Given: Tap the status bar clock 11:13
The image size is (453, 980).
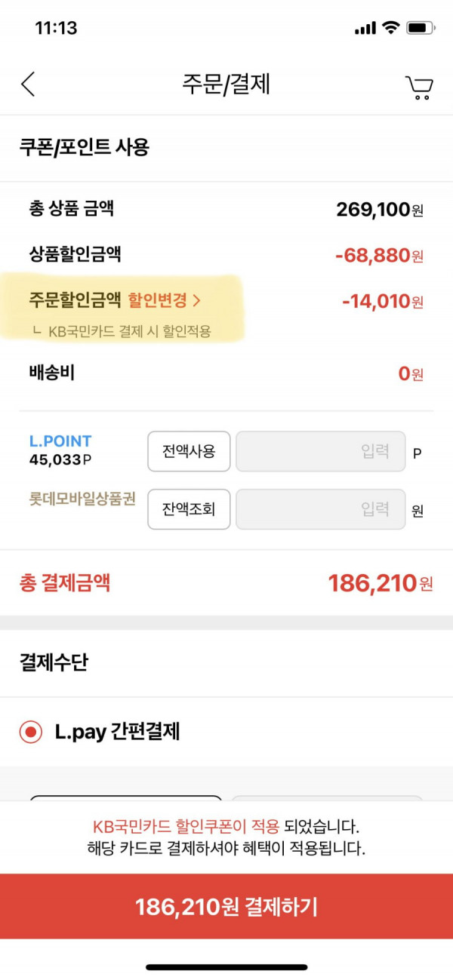Looking at the screenshot, I should (x=57, y=29).
